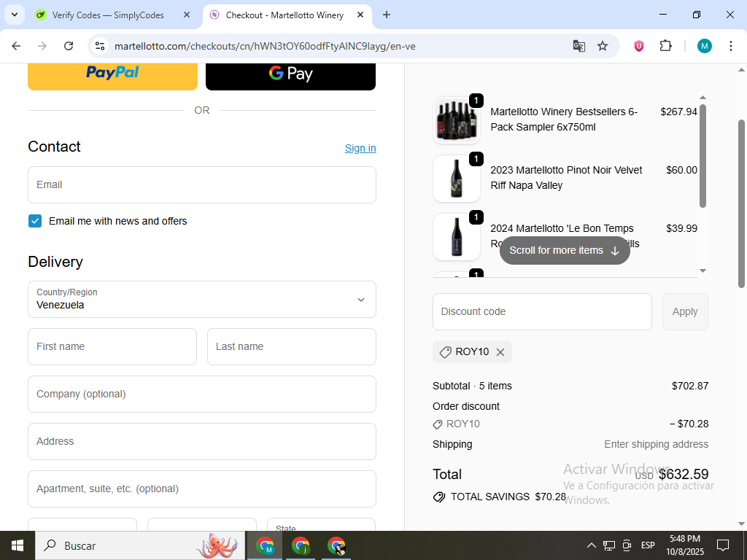The width and height of the screenshot is (747, 560).
Task: Reload the checkout page
Action: click(69, 46)
